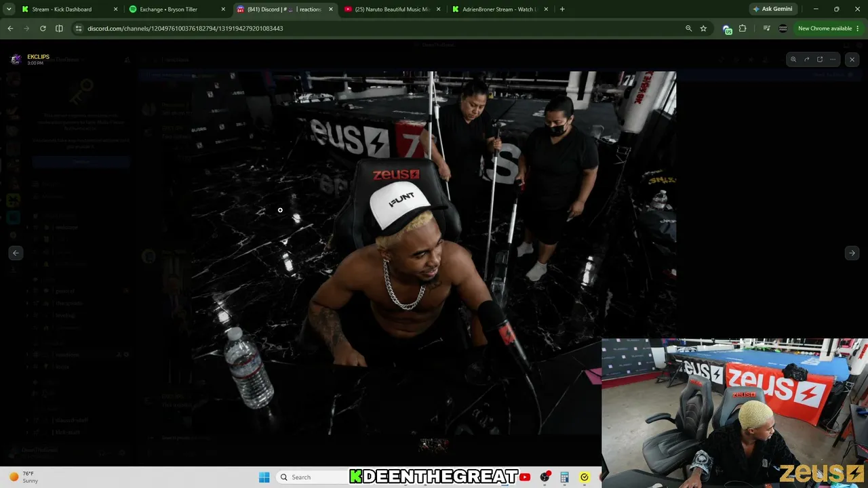The width and height of the screenshot is (868, 488).
Task: Click the taskbar Search box
Action: [x=313, y=477]
